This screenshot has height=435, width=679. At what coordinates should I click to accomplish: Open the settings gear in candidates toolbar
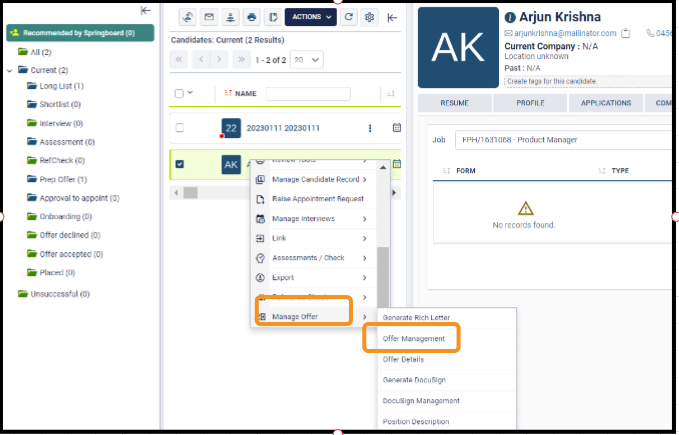click(x=370, y=17)
